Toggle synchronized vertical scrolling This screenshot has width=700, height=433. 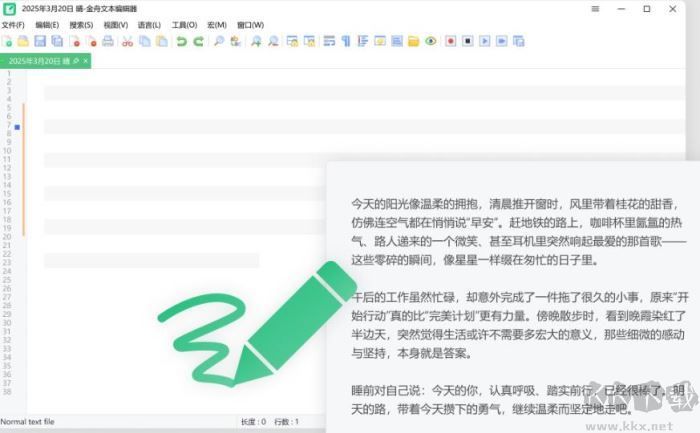pos(292,42)
